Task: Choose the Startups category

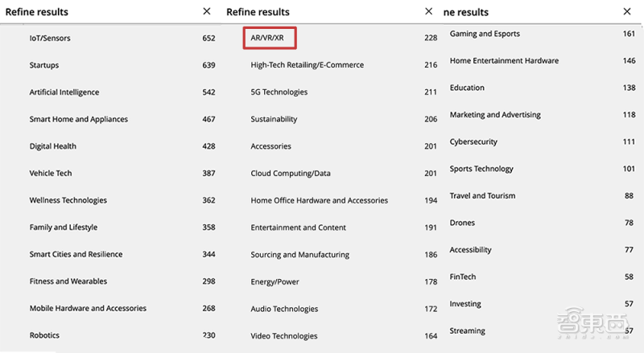Action: click(x=43, y=65)
